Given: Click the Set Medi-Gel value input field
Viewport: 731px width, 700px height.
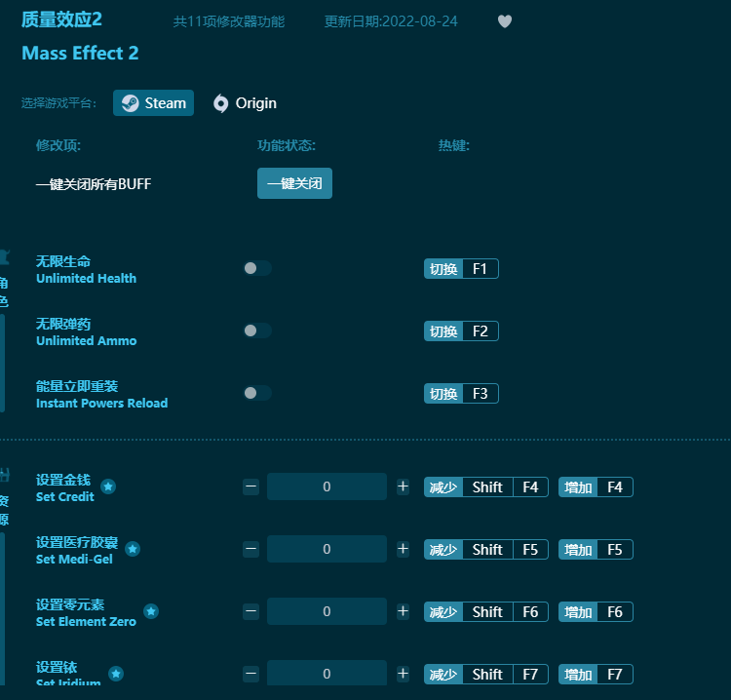Looking at the screenshot, I should (327, 549).
